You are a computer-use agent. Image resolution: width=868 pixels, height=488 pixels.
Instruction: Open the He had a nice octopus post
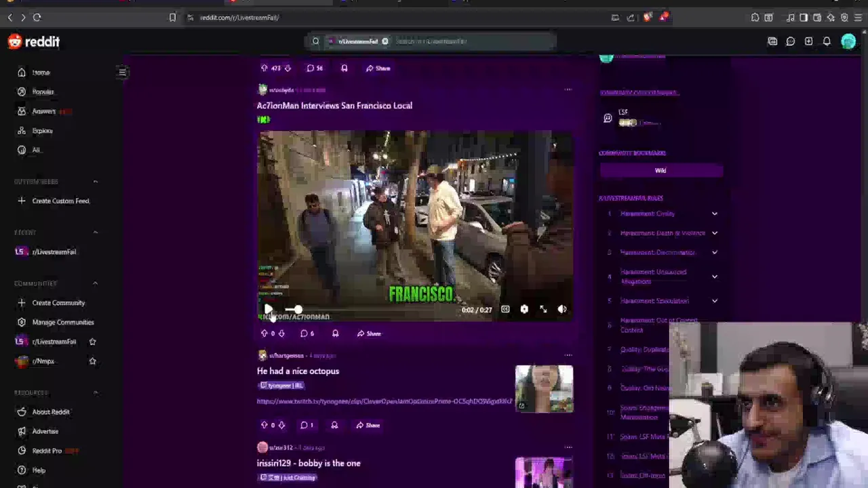coord(298,371)
